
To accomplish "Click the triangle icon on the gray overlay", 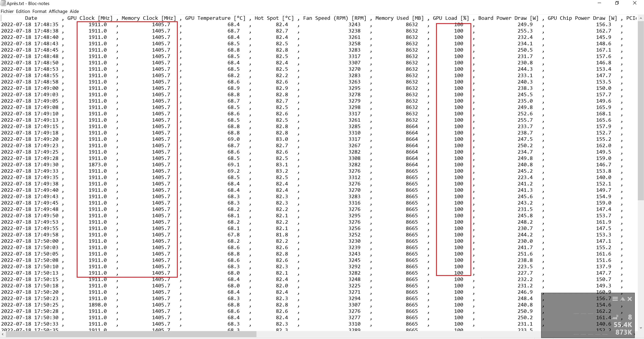I will [x=623, y=299].
